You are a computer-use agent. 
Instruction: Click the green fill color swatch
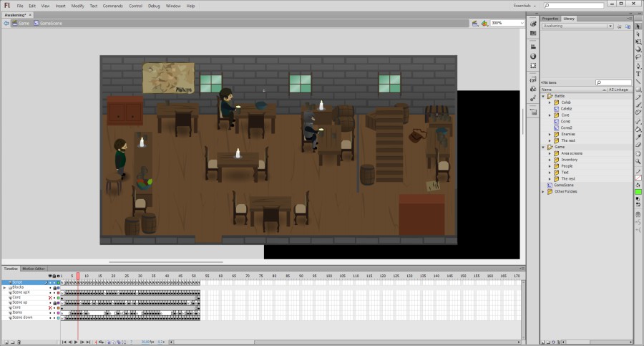[638, 193]
